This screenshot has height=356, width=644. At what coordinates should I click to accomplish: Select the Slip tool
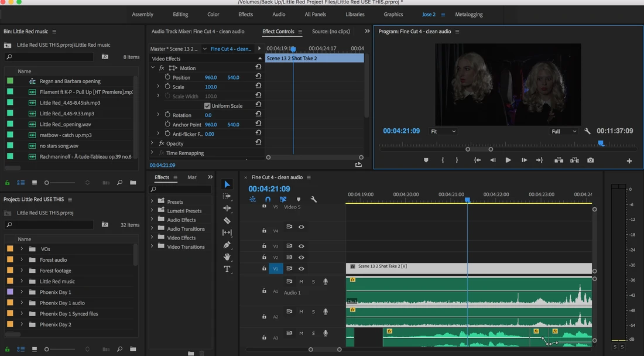coord(227,232)
